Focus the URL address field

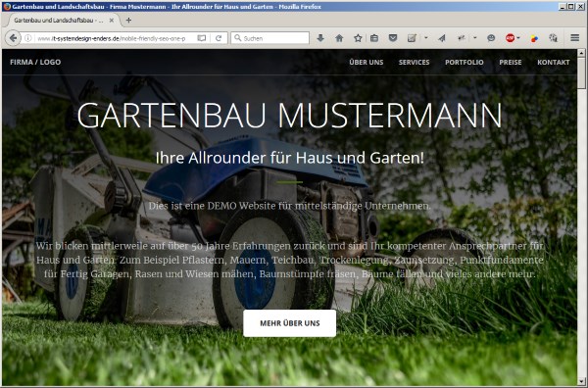click(x=113, y=38)
